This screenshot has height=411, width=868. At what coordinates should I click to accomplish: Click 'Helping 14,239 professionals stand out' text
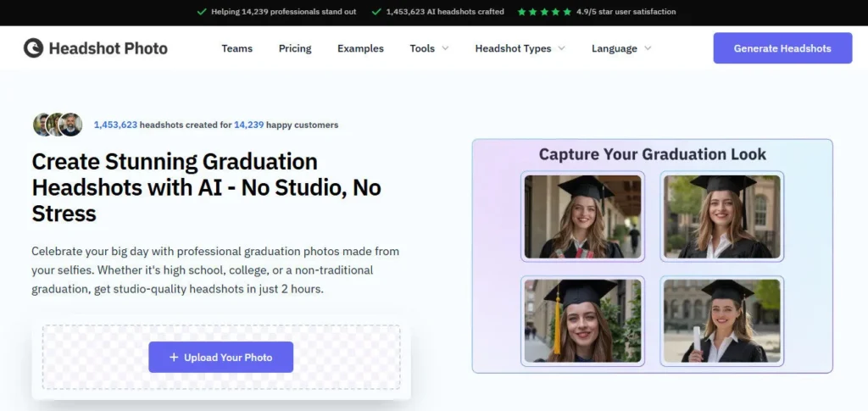pos(283,12)
